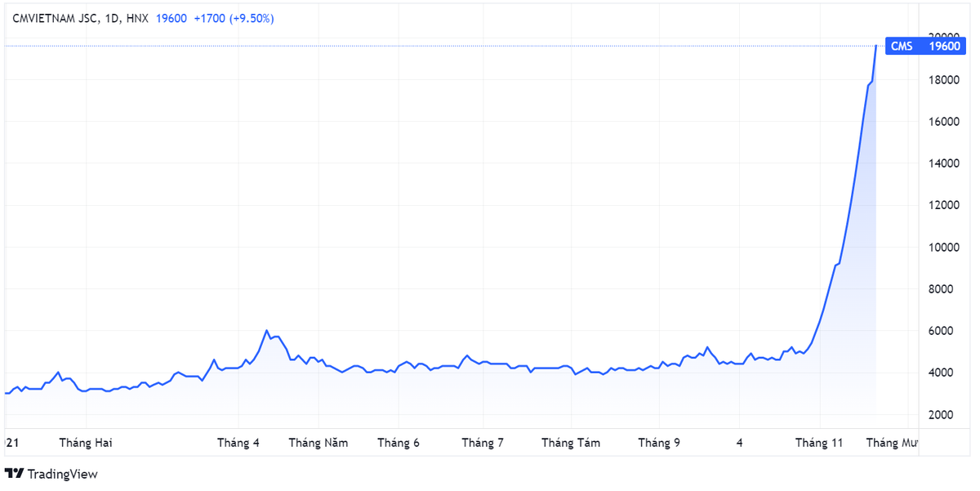Click the line's peak at the right end
The image size is (980, 491).
pyautogui.click(x=876, y=46)
